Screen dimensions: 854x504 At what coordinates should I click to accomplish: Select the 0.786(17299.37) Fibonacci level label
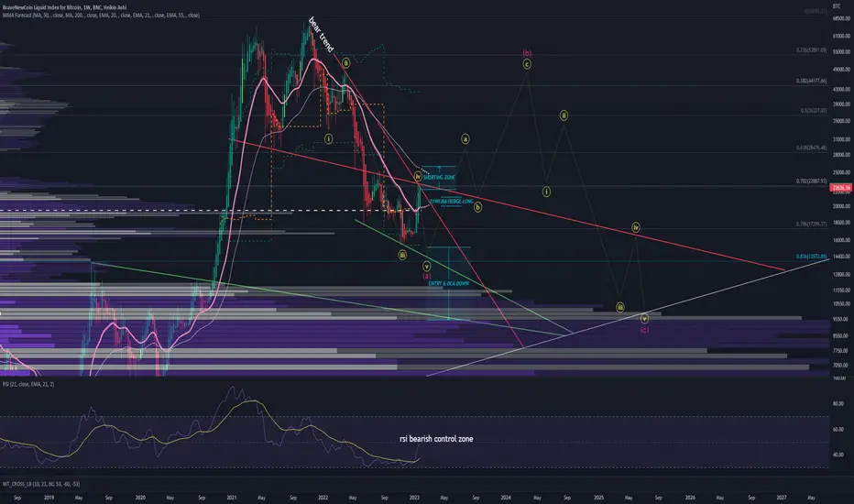coord(812,224)
